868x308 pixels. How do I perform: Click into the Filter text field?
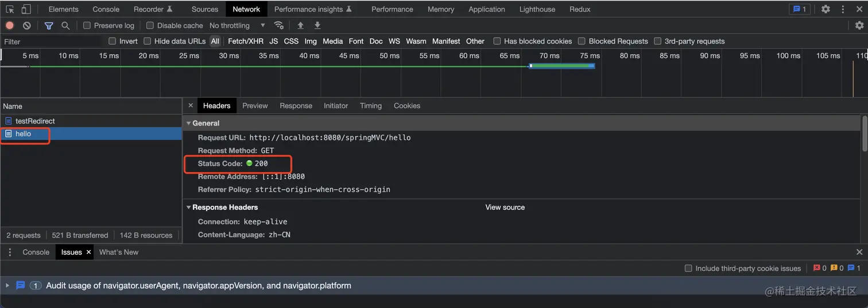coord(53,41)
